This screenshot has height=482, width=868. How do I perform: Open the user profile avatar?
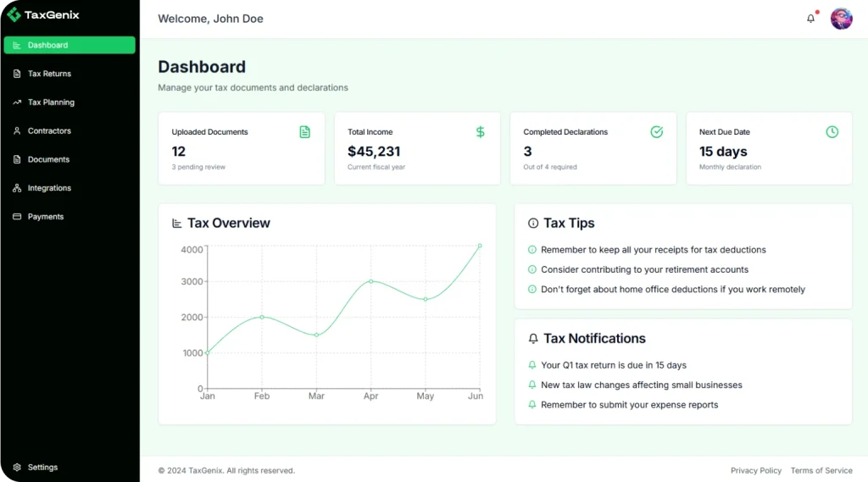pos(841,19)
